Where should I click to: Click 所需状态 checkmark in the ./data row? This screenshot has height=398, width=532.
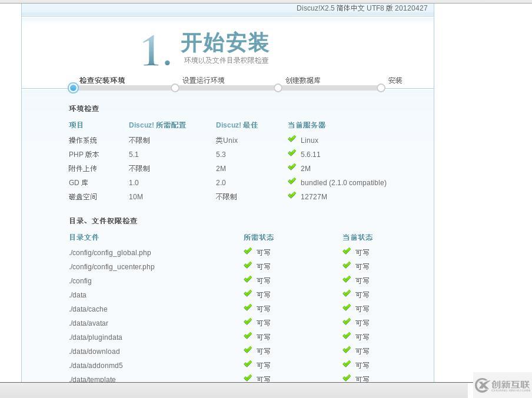(248, 293)
